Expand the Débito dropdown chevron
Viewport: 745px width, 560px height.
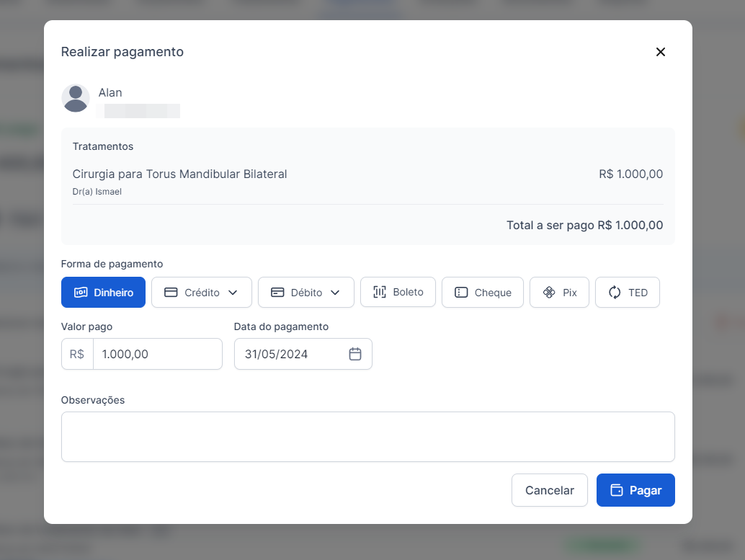(x=335, y=293)
